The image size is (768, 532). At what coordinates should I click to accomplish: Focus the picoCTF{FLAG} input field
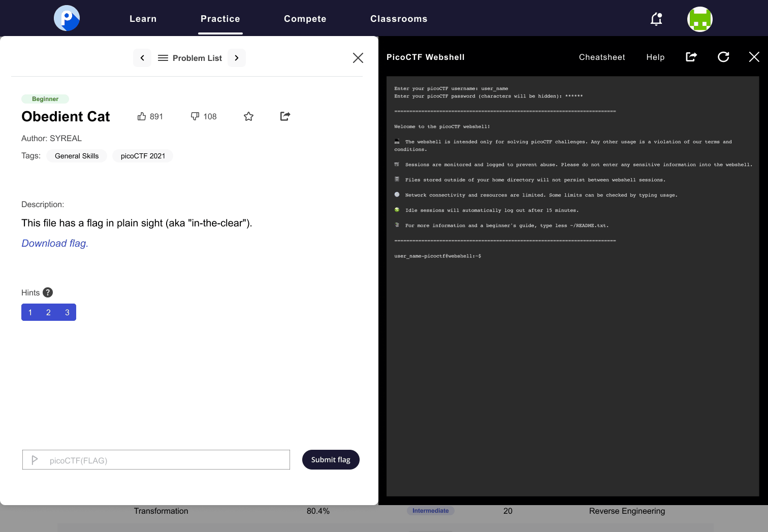pyautogui.click(x=156, y=460)
